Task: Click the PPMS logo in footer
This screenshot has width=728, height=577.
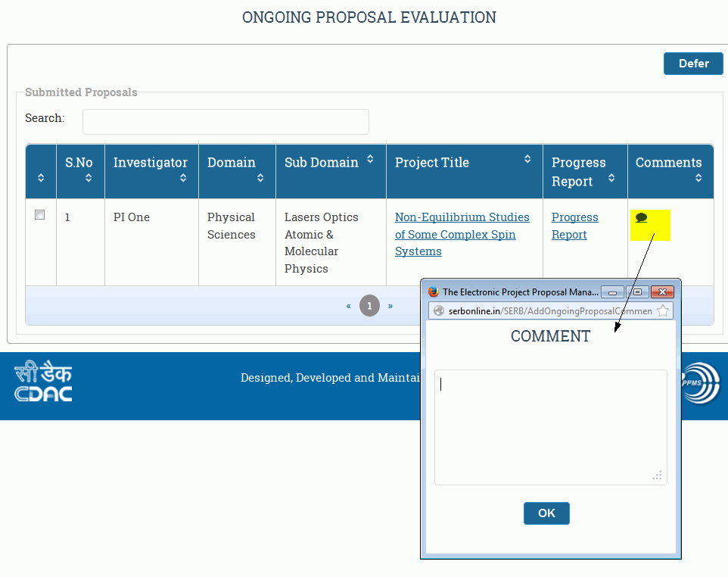Action: click(x=700, y=383)
